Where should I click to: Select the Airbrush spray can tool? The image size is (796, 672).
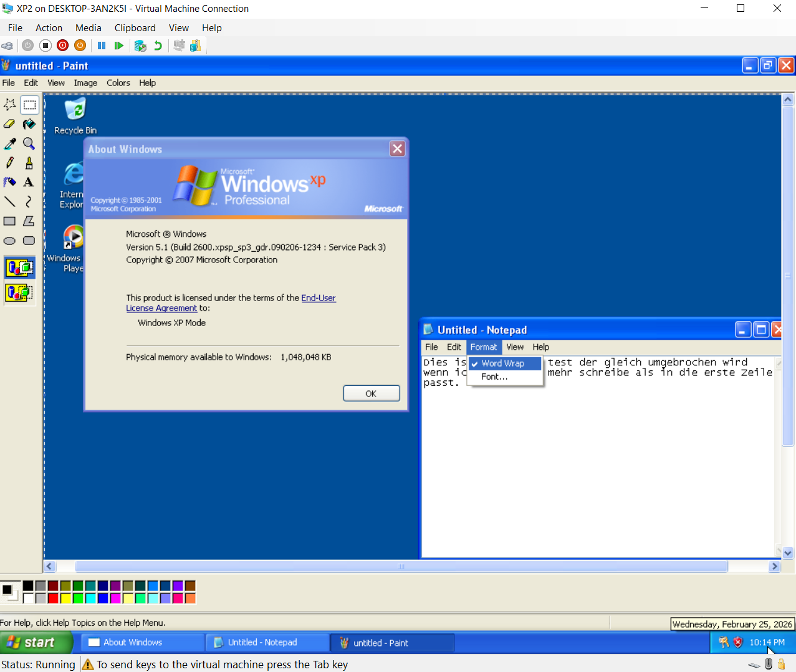tap(10, 182)
